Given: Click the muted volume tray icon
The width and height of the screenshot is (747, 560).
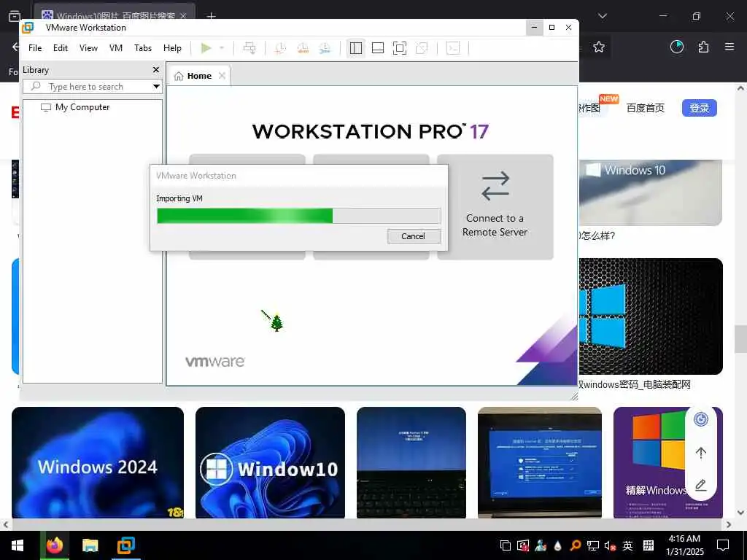Looking at the screenshot, I should 610,545.
